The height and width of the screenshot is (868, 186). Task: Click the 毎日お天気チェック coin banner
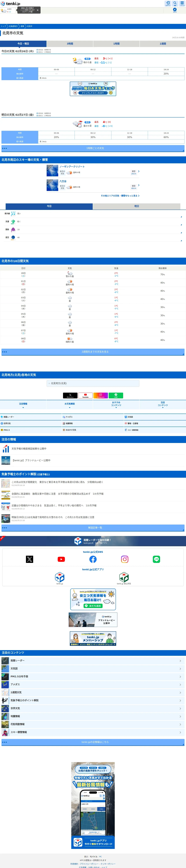coord(93,89)
